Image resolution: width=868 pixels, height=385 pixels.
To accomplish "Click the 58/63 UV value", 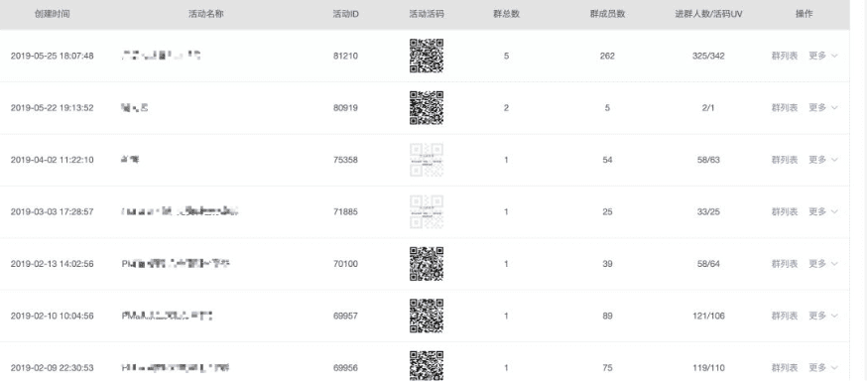I will (708, 160).
